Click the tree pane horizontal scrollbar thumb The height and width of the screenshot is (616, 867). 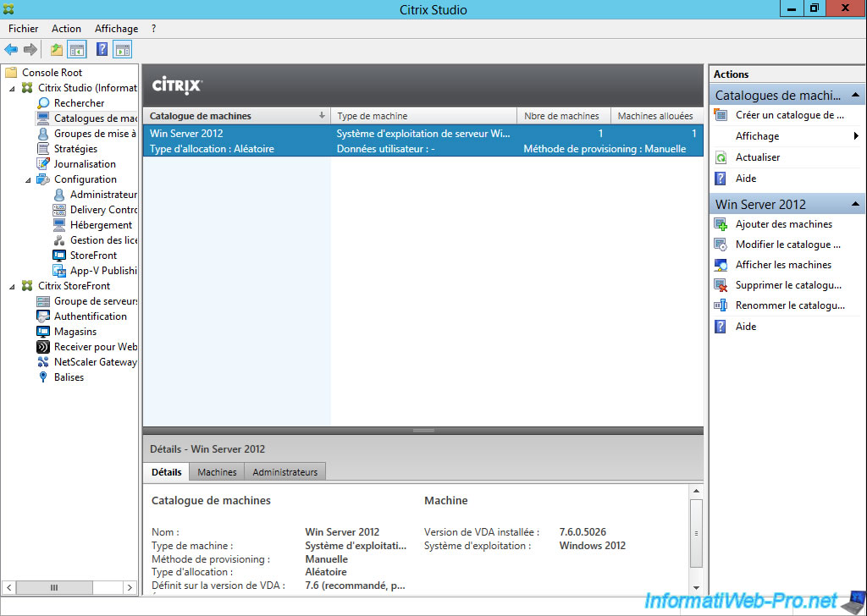(54, 587)
